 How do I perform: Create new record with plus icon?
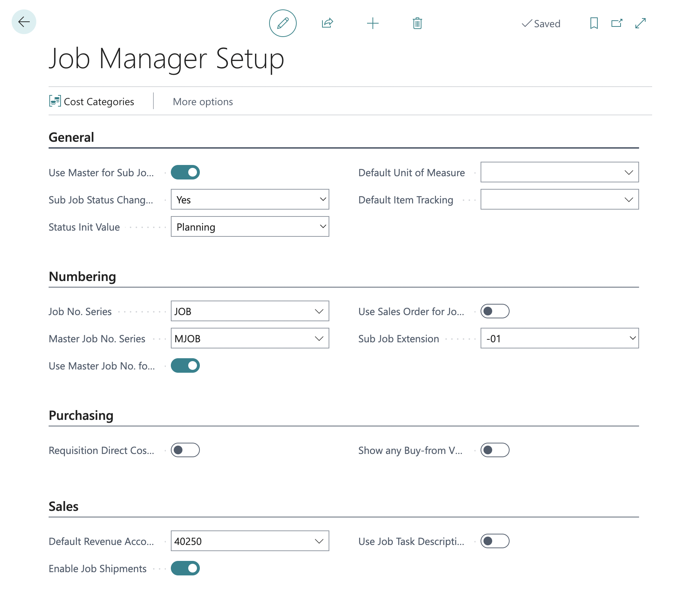tap(373, 23)
